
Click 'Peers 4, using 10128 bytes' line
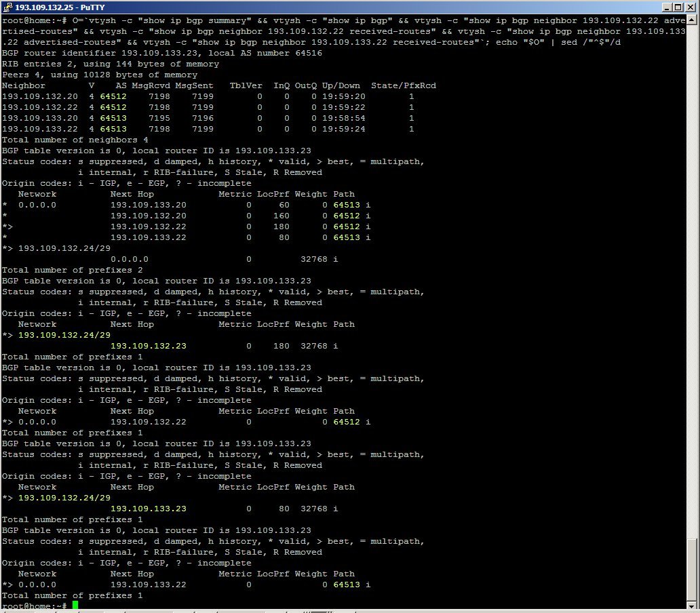click(100, 75)
